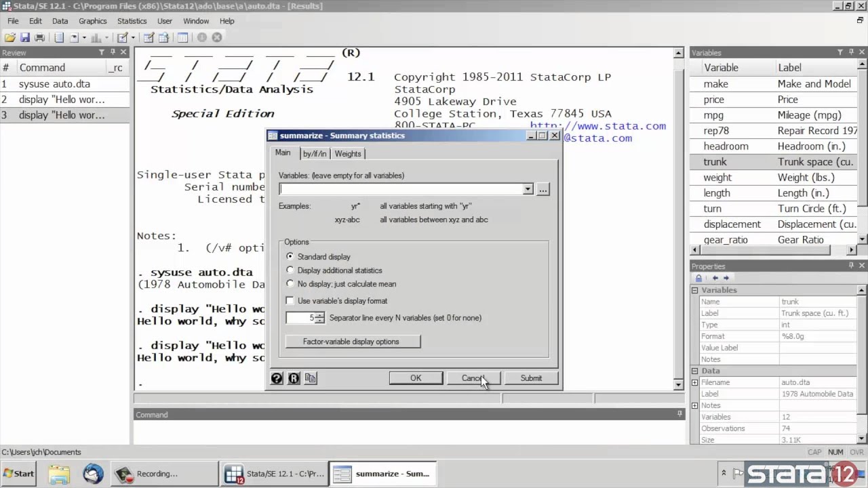This screenshot has width=868, height=488.
Task: Collapse the Variables section in Properties
Action: tap(694, 290)
